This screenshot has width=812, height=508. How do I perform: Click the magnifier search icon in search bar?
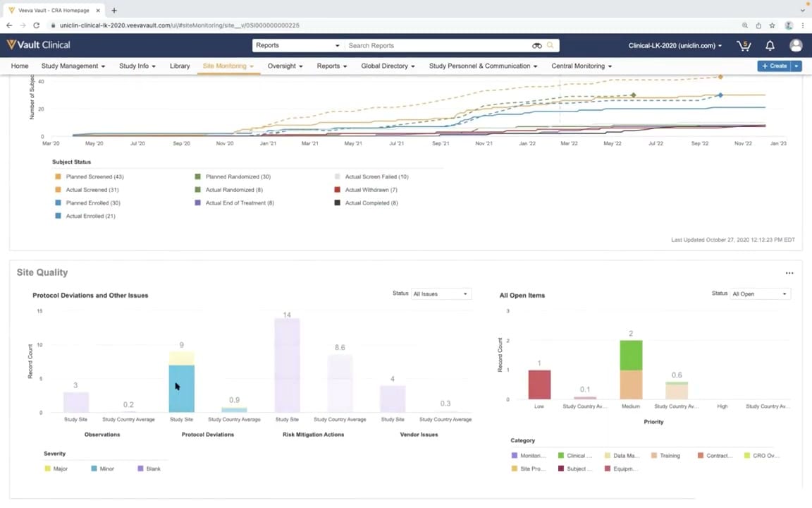point(550,45)
